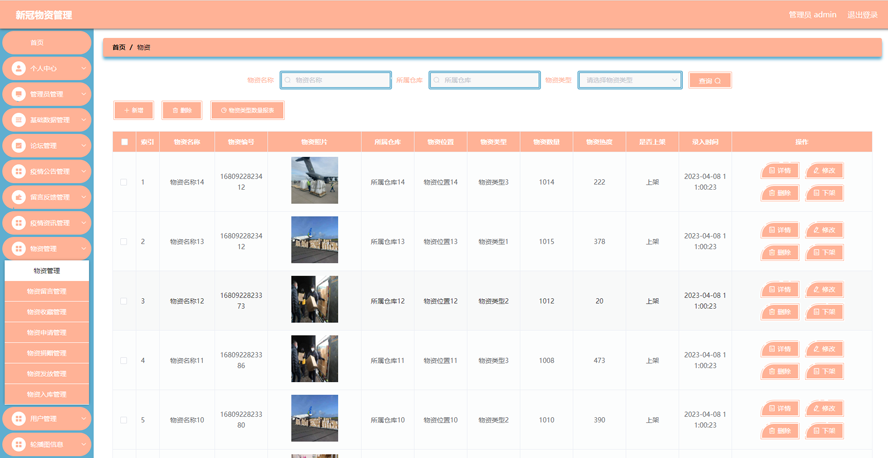Click the 查询 search button
Image resolution: width=888 pixels, height=458 pixels.
coord(710,80)
